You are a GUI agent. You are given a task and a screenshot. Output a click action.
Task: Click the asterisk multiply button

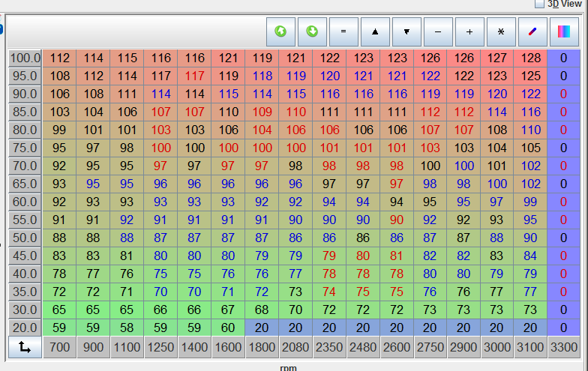[x=500, y=32]
